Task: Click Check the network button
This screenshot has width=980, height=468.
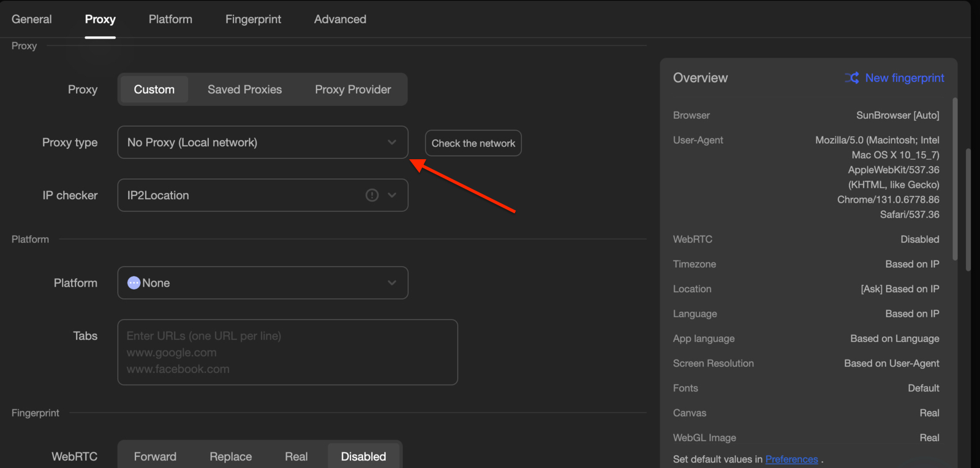Action: (473, 143)
